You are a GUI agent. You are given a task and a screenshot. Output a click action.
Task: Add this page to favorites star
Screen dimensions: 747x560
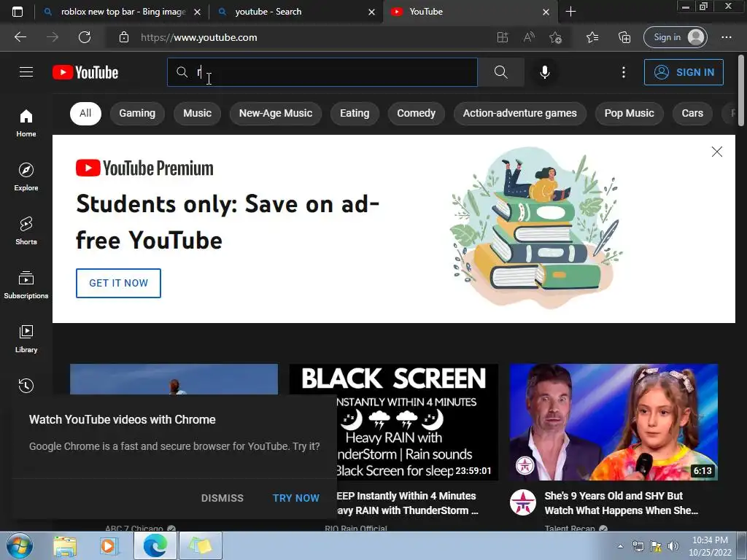[x=555, y=37]
